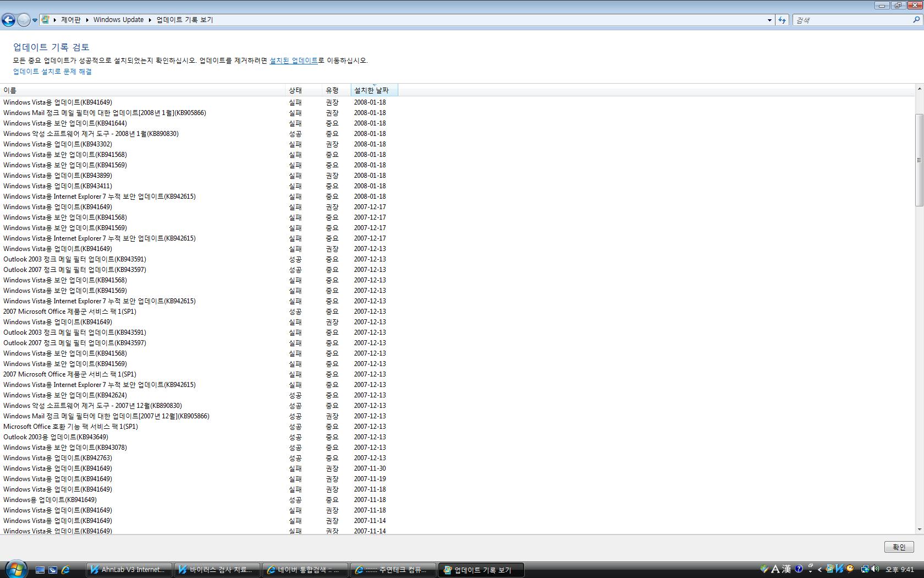The width and height of the screenshot is (924, 578).
Task: Toggle the IME A input mode icon
Action: 776,569
